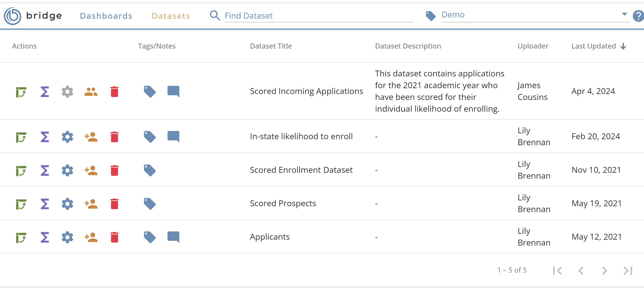Go to first page of datasets
This screenshot has height=288, width=644.
[x=558, y=271]
